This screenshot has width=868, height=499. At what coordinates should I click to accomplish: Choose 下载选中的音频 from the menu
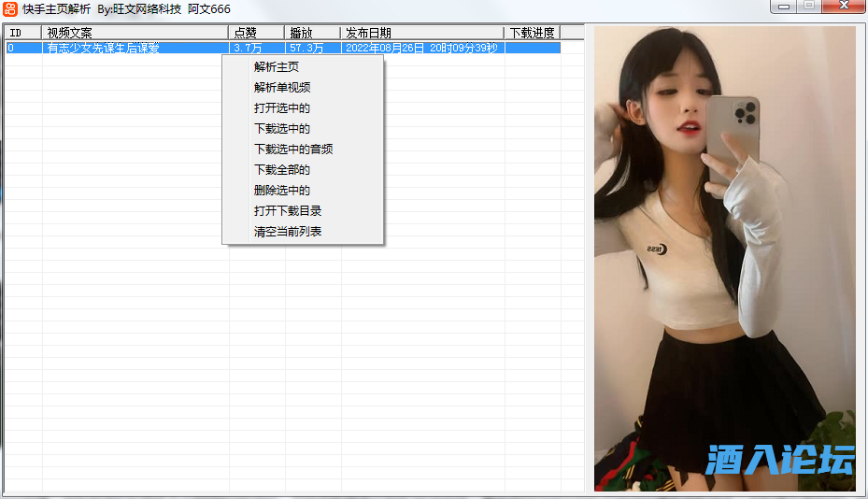(x=293, y=150)
